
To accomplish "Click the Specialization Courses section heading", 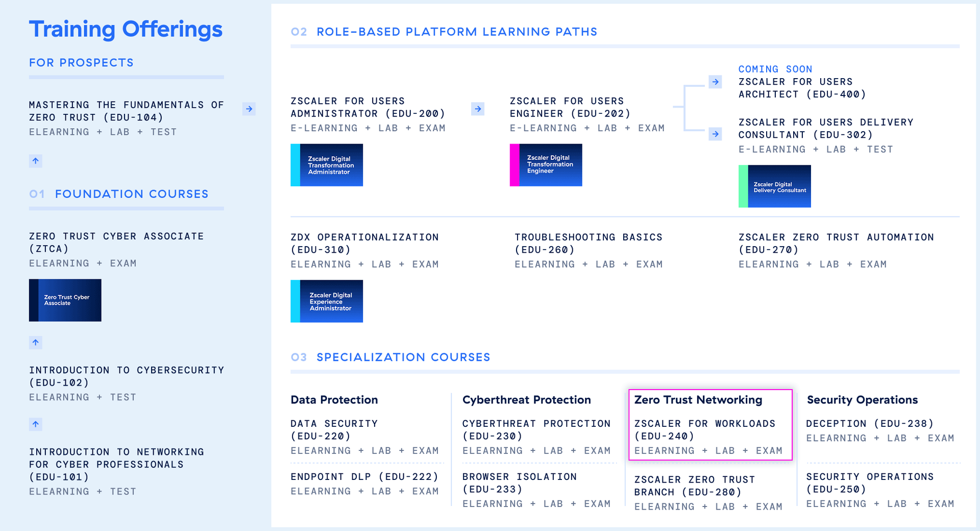I will [403, 357].
